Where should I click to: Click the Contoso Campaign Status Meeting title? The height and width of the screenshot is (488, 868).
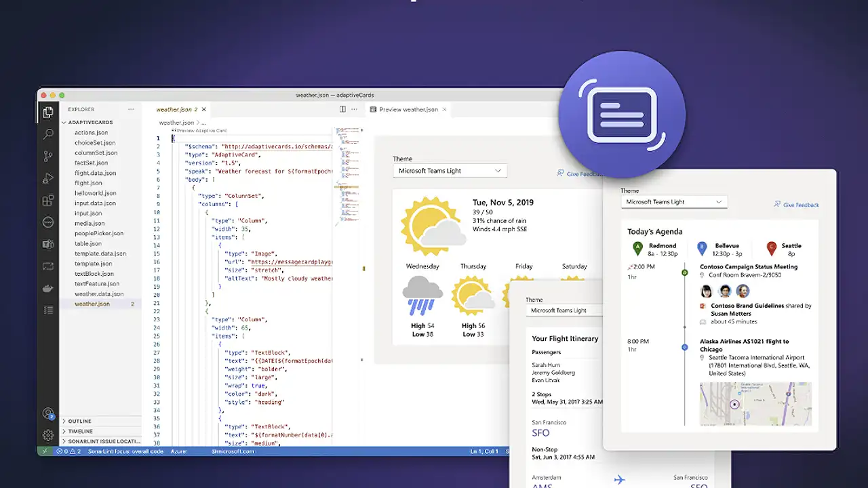pos(749,266)
